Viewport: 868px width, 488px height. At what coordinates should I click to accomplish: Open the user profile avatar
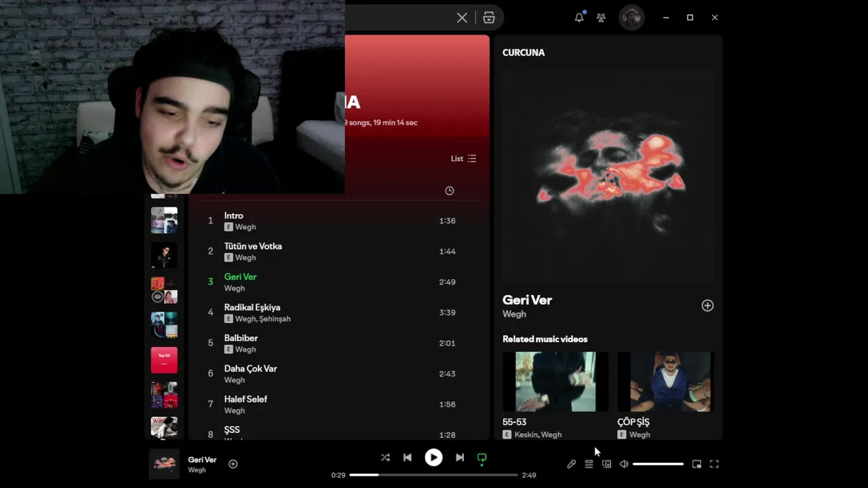[631, 18]
